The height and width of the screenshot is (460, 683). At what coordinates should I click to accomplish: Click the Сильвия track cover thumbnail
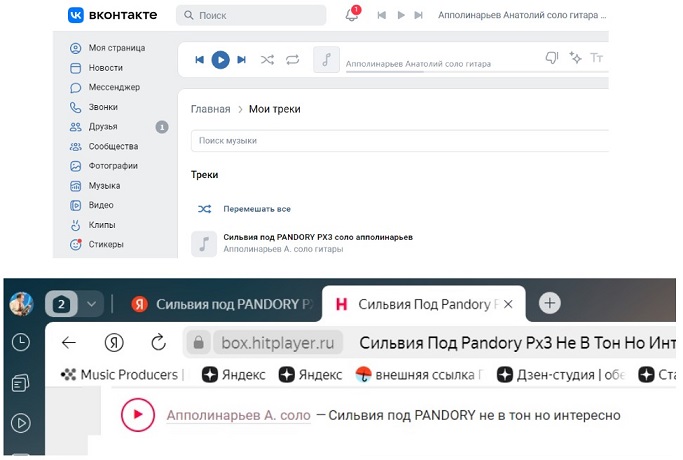pyautogui.click(x=204, y=244)
